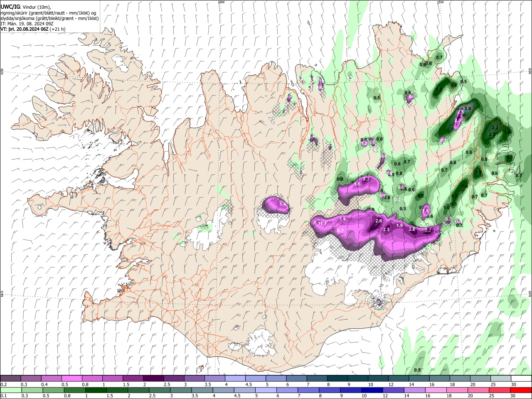Click the "20W" longitude label
Screen dimensions: 532x399
[x=221, y=2]
